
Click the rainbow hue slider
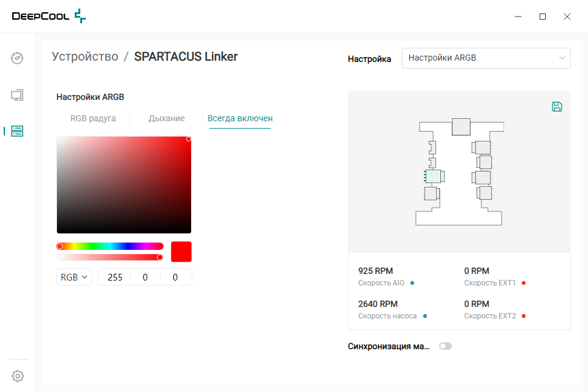[x=110, y=246]
